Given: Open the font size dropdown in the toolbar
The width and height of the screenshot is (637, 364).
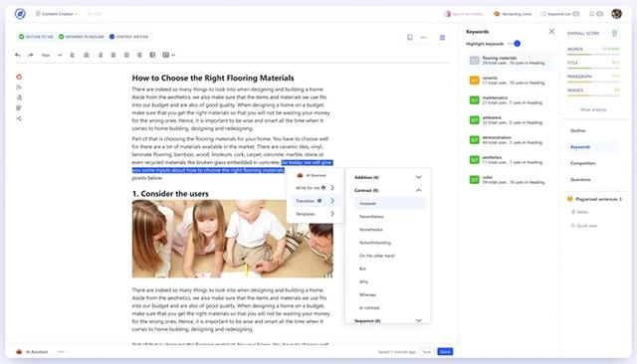Looking at the screenshot, I should point(60,55).
